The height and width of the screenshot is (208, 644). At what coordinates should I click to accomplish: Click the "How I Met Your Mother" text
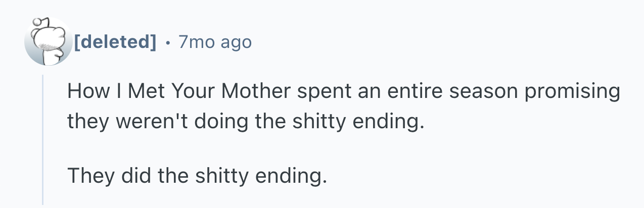click(179, 91)
